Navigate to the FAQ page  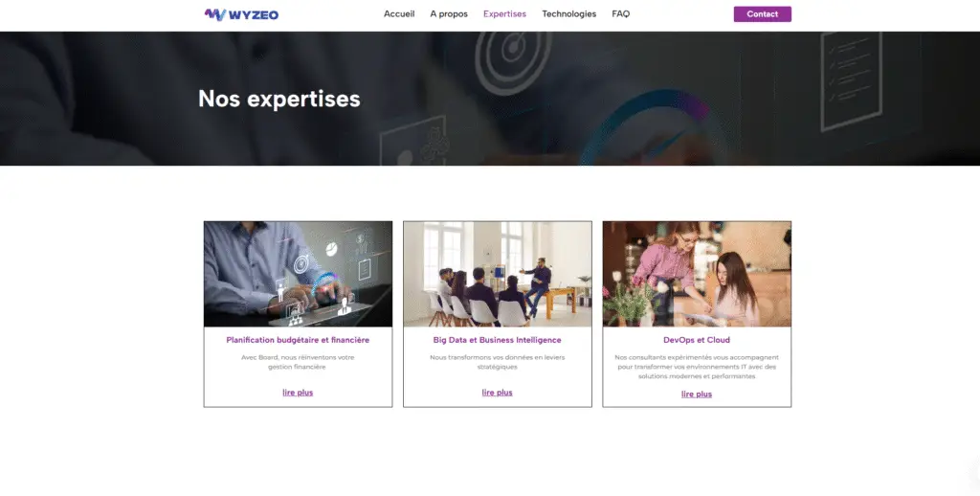[x=620, y=13]
